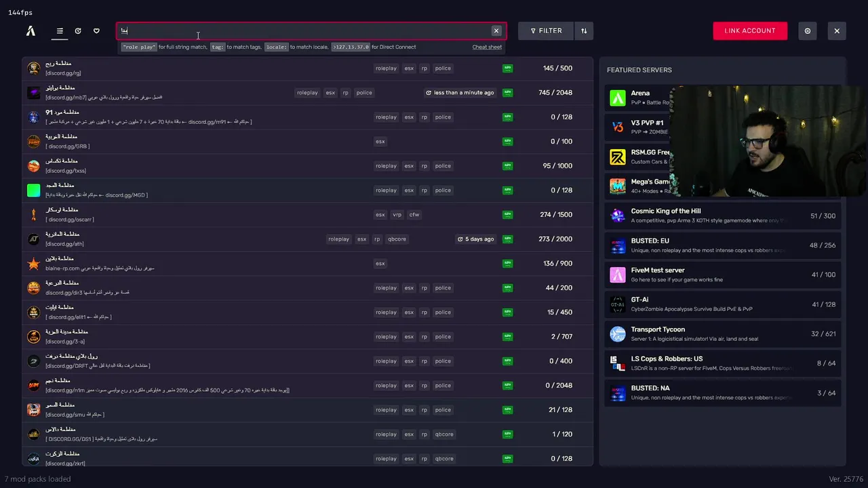Open the server list tab icon
The width and height of the screenshot is (868, 488).
[x=60, y=30]
